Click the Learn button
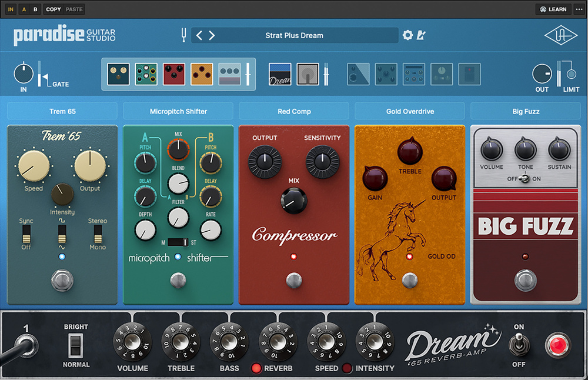588x380 pixels. coord(552,9)
